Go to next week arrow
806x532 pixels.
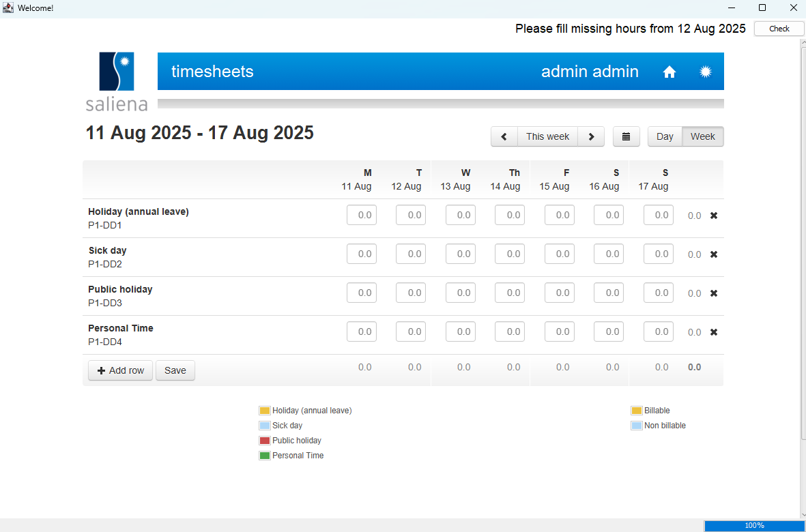coord(591,136)
